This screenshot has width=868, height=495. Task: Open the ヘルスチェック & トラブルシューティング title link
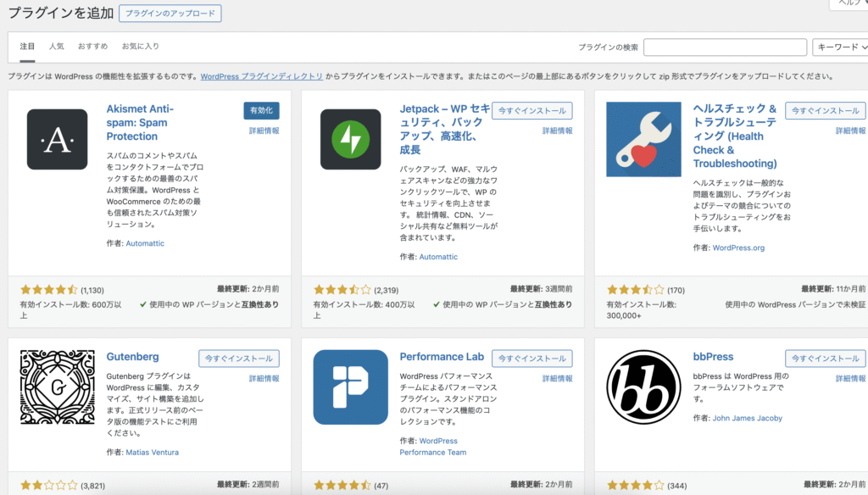[735, 136]
